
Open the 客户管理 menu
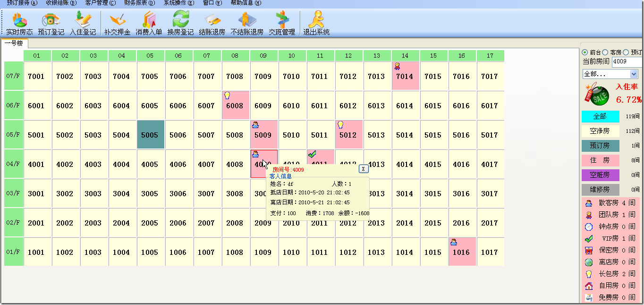[x=100, y=3]
